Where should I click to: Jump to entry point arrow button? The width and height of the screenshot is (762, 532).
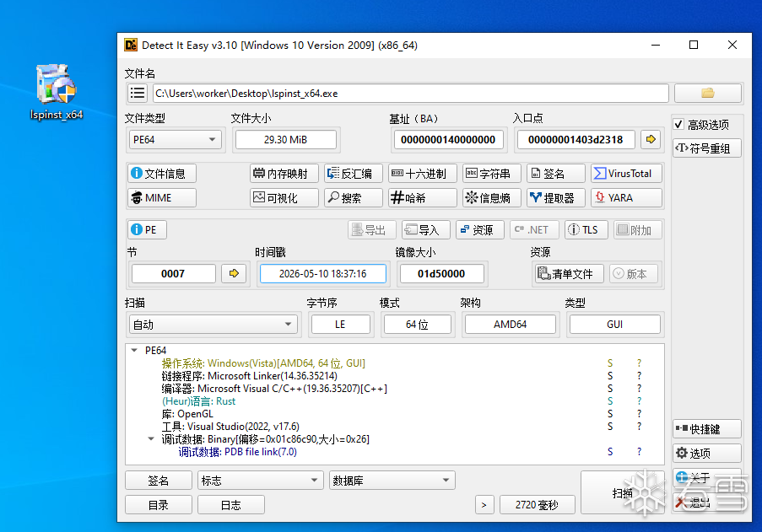651,140
